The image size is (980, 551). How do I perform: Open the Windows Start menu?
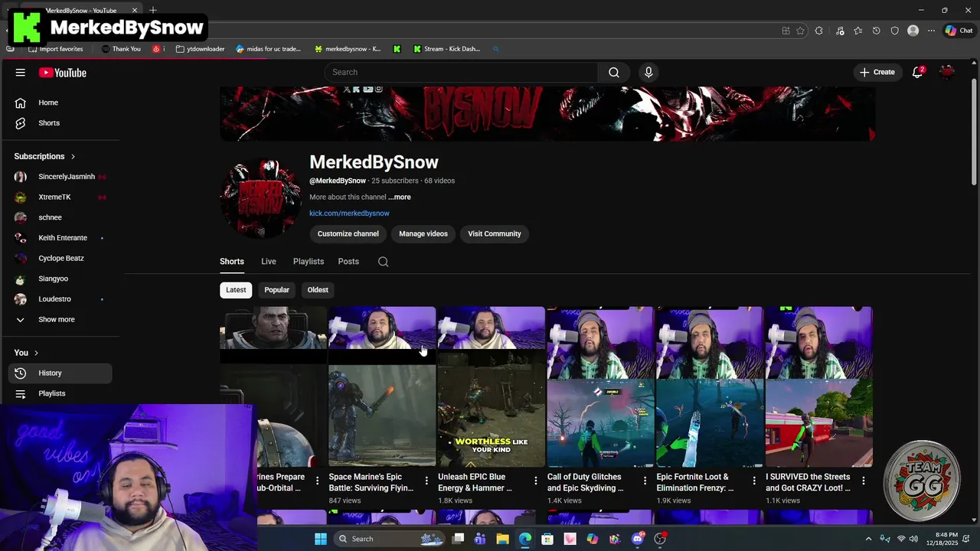[320, 539]
